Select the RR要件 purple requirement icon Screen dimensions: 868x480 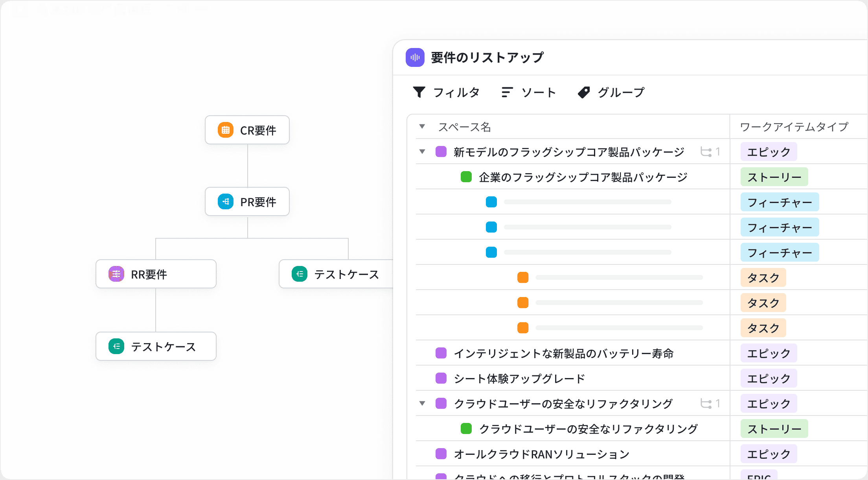point(116,274)
